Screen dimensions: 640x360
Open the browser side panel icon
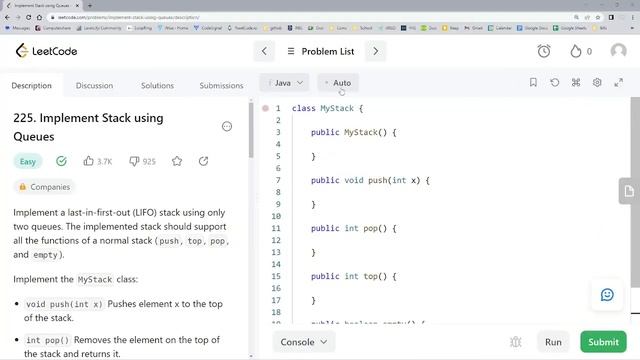point(611,17)
